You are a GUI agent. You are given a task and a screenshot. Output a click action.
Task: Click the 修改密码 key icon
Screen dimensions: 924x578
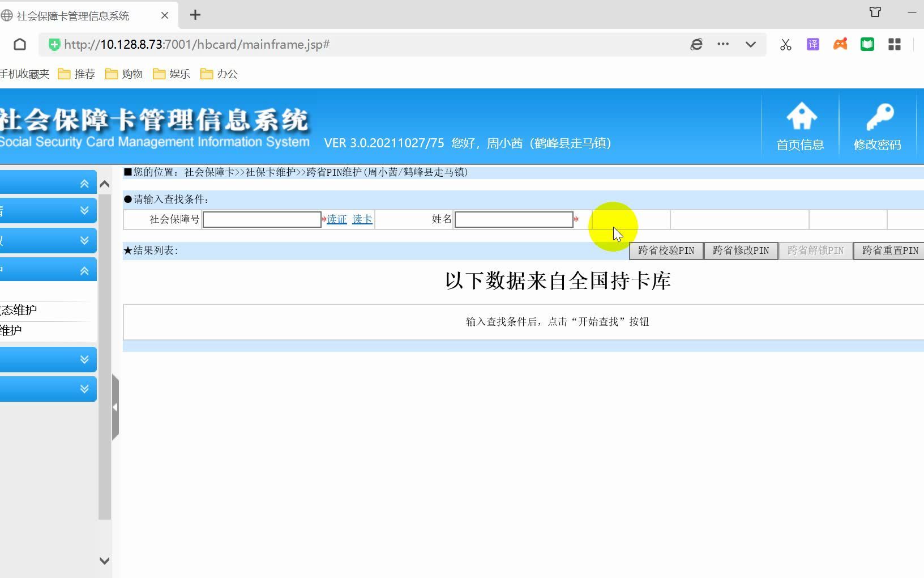click(877, 125)
